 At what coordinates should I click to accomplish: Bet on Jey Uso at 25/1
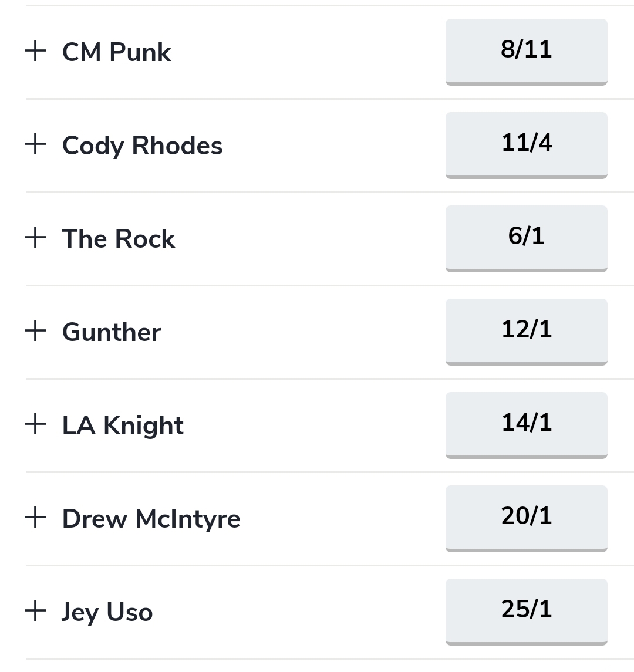[526, 611]
